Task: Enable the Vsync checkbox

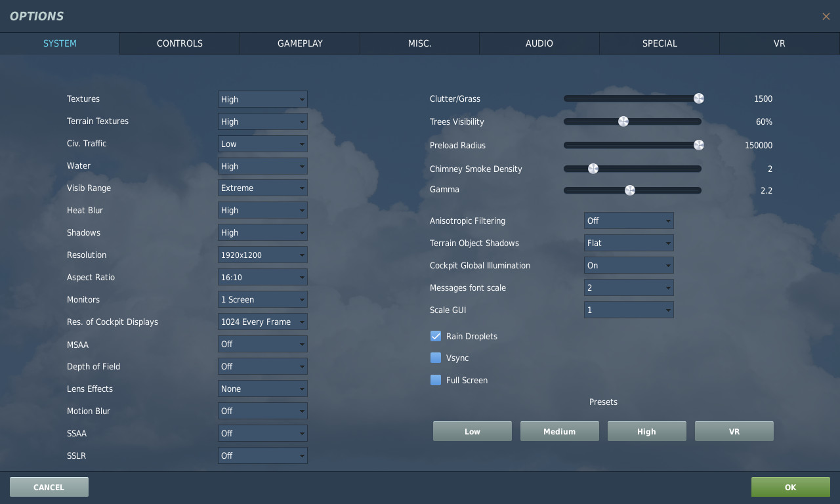Action: coord(436,358)
